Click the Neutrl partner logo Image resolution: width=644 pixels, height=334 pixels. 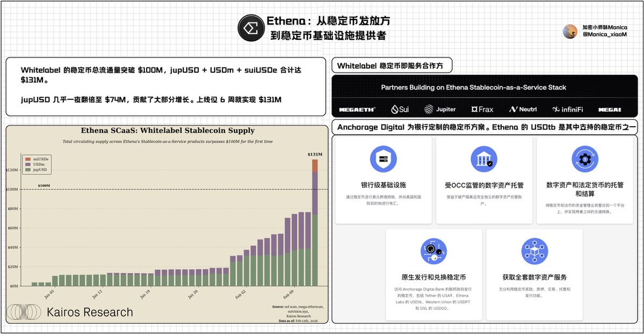[x=523, y=110]
